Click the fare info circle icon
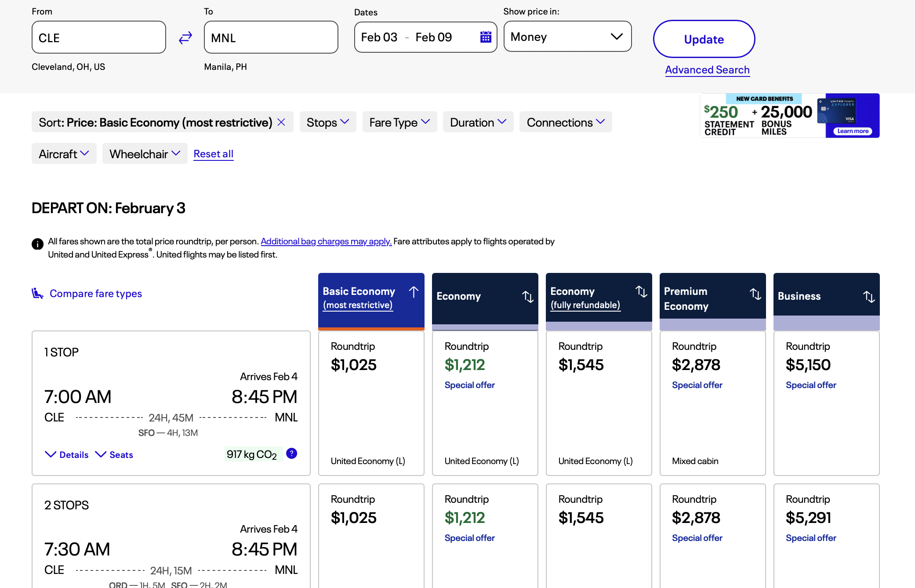Image resolution: width=915 pixels, height=588 pixels. pyautogui.click(x=37, y=243)
